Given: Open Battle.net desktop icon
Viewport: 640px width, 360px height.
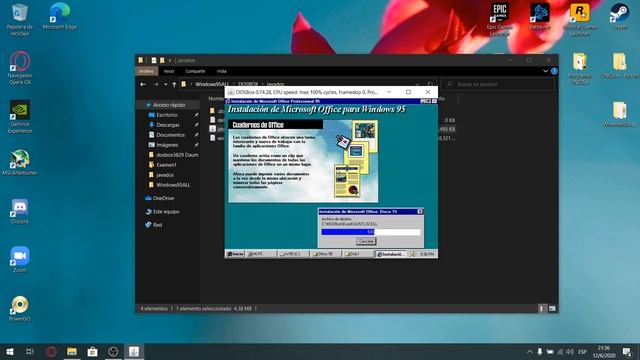Looking at the screenshot, I should click(539, 16).
